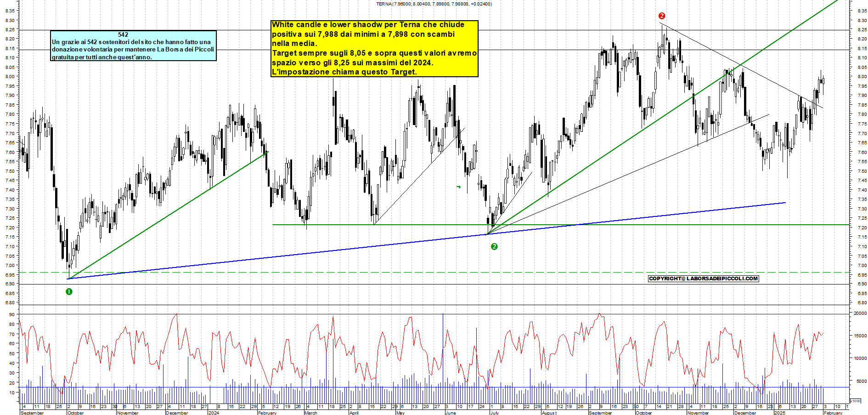
Task: Click the '5000' volume scale label
Action: (862, 381)
